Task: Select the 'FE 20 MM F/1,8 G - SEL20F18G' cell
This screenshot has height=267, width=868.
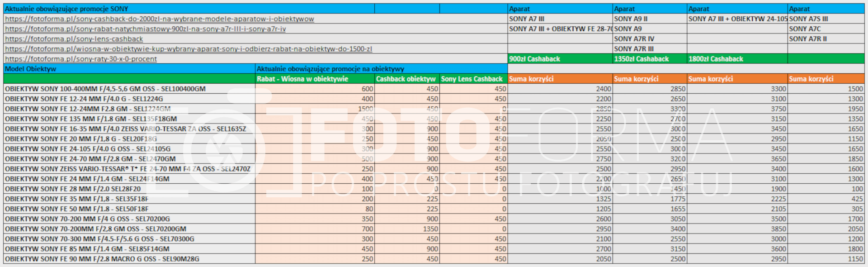Action: 129,139
